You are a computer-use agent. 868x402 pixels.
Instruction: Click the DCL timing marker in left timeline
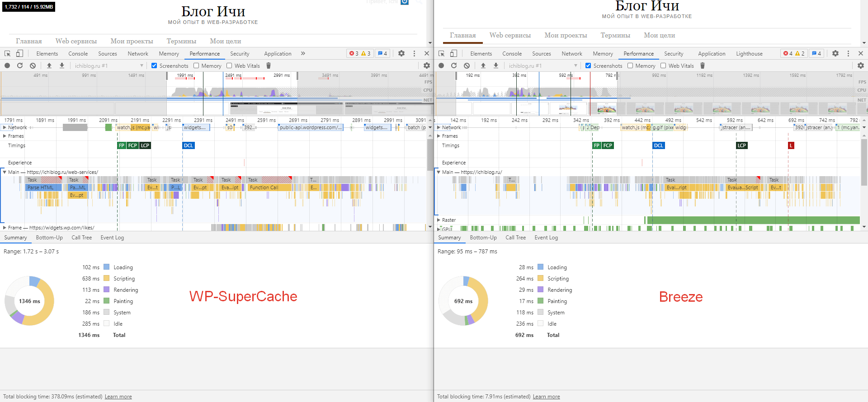click(189, 145)
